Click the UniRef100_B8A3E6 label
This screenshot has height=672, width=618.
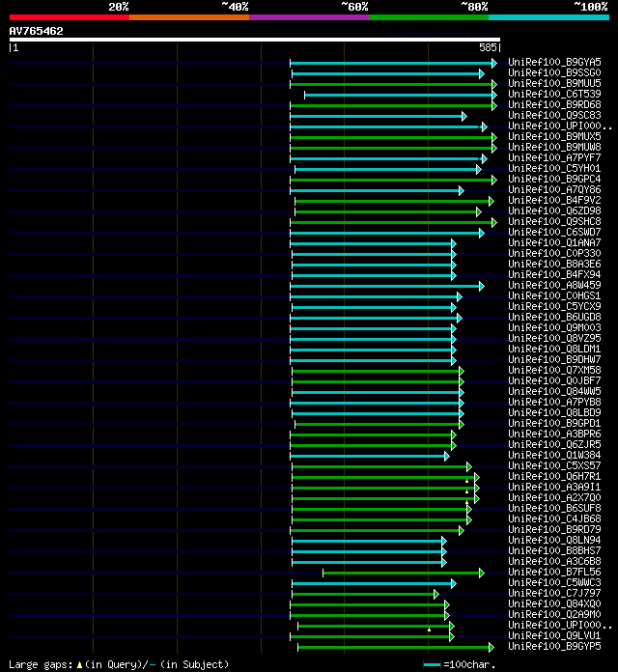(x=554, y=264)
